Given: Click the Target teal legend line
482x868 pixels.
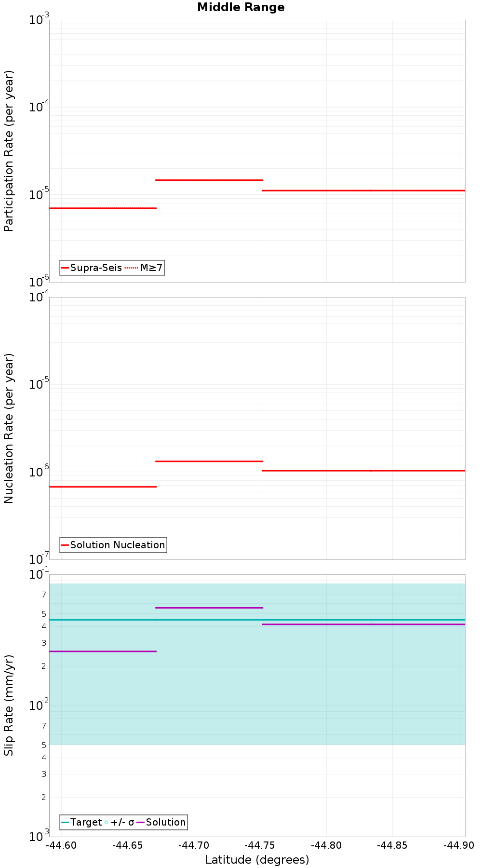Looking at the screenshot, I should pyautogui.click(x=65, y=822).
